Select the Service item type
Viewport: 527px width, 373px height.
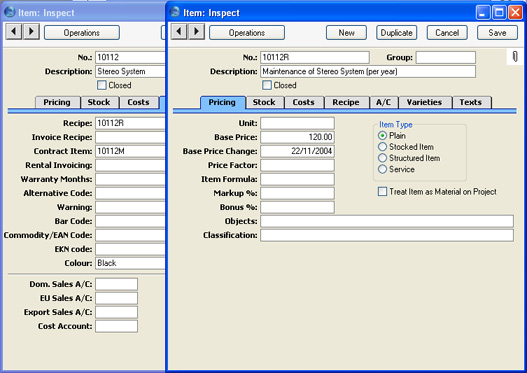tap(382, 169)
